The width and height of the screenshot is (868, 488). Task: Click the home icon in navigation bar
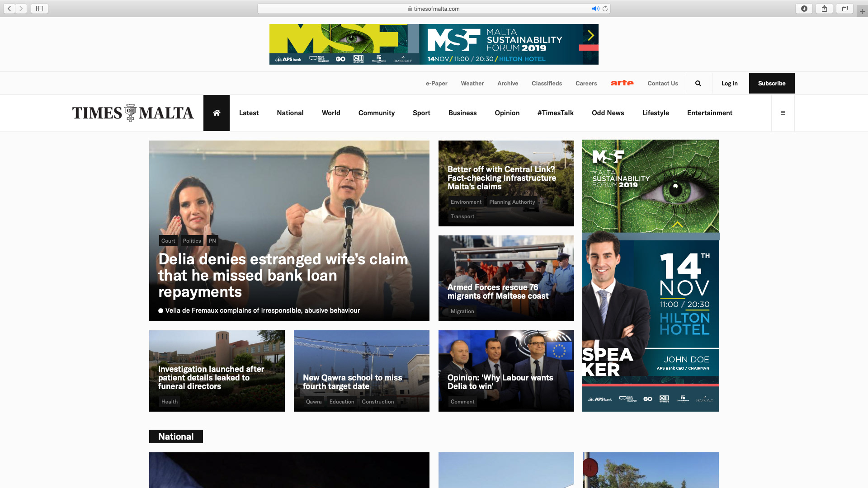click(217, 113)
